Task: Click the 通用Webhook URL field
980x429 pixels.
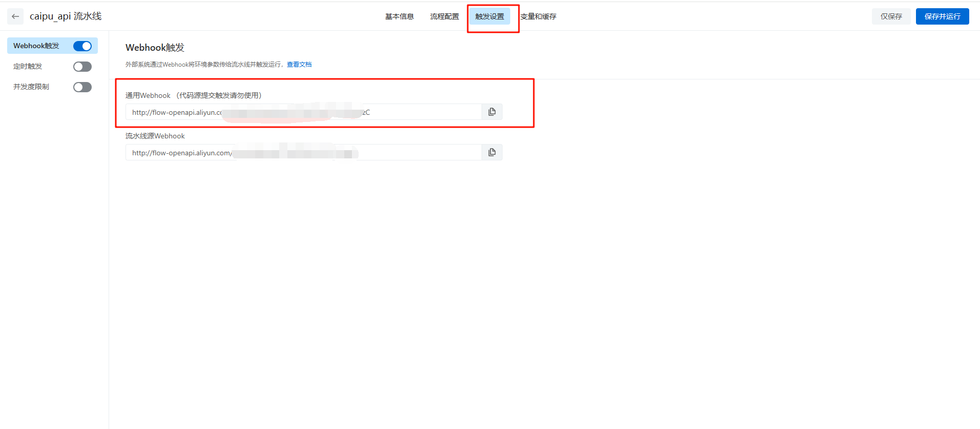Action: tap(304, 112)
